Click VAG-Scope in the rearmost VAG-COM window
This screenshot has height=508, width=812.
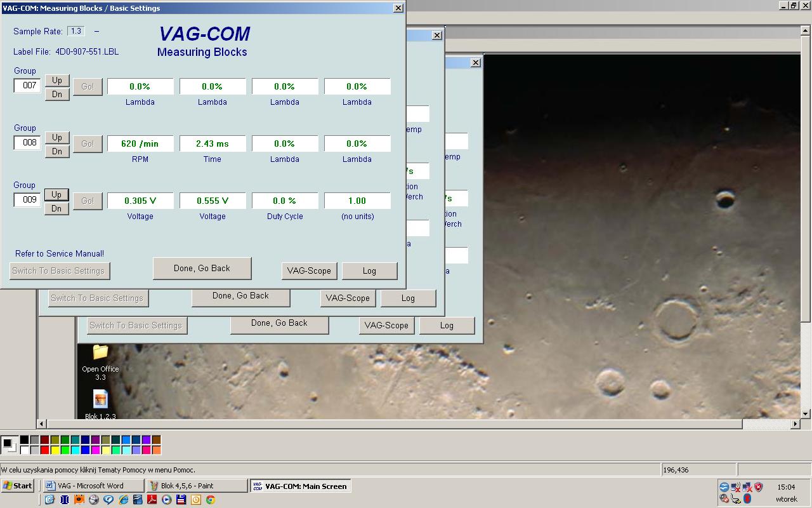tap(386, 326)
